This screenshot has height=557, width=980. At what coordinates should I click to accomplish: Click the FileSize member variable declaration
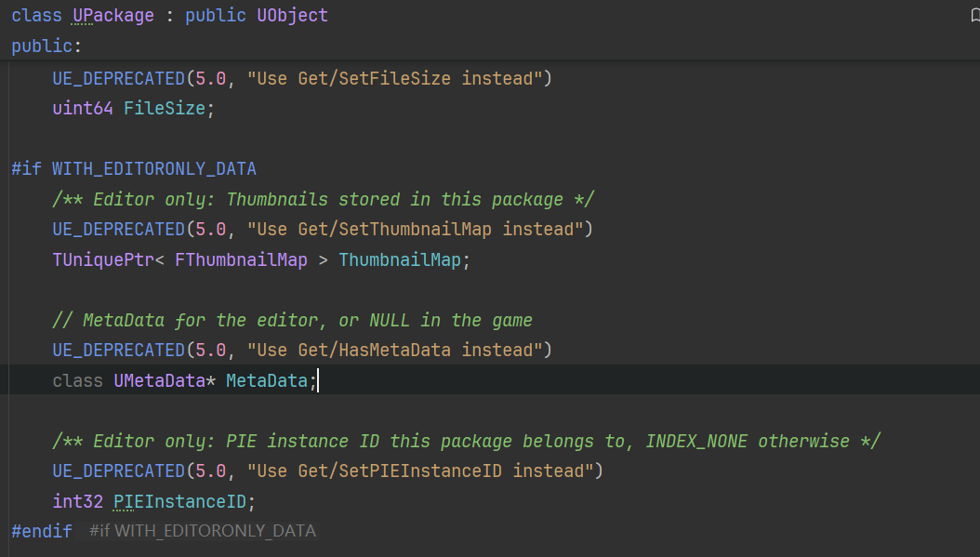tap(166, 109)
